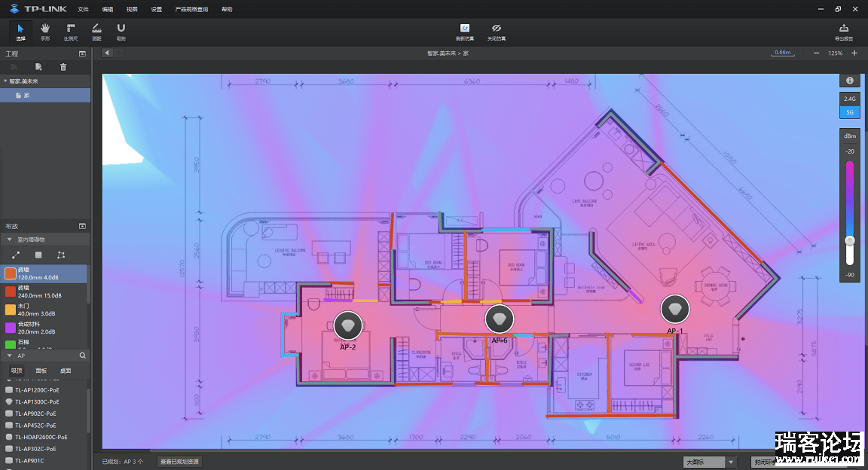Image resolution: width=868 pixels, height=470 pixels.
Task: Select the arrow 选择 tool
Action: (x=20, y=32)
